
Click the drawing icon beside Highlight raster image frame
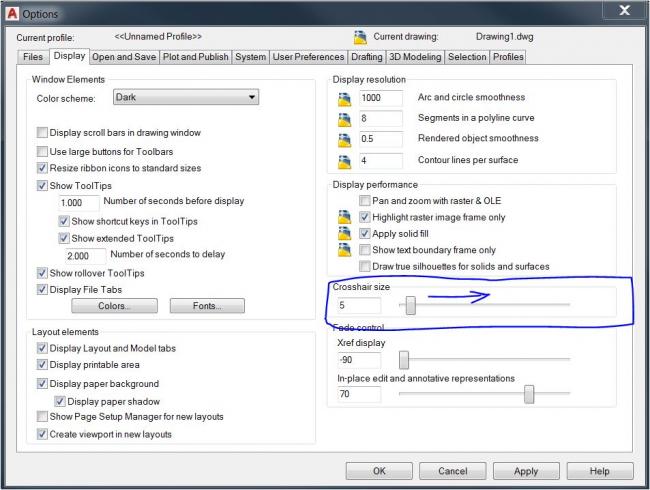point(346,217)
